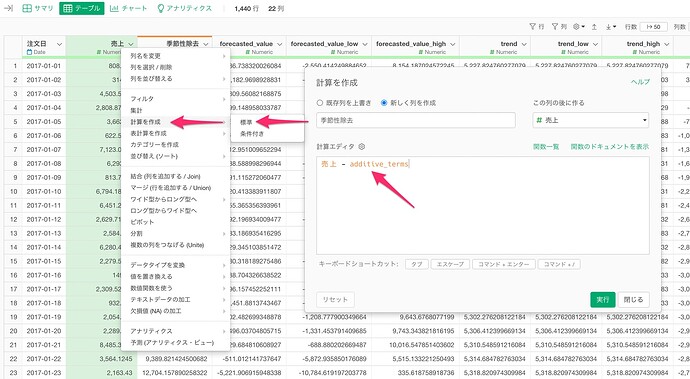
Task: Choose 計算を作成 in the menu
Action: 175,122
